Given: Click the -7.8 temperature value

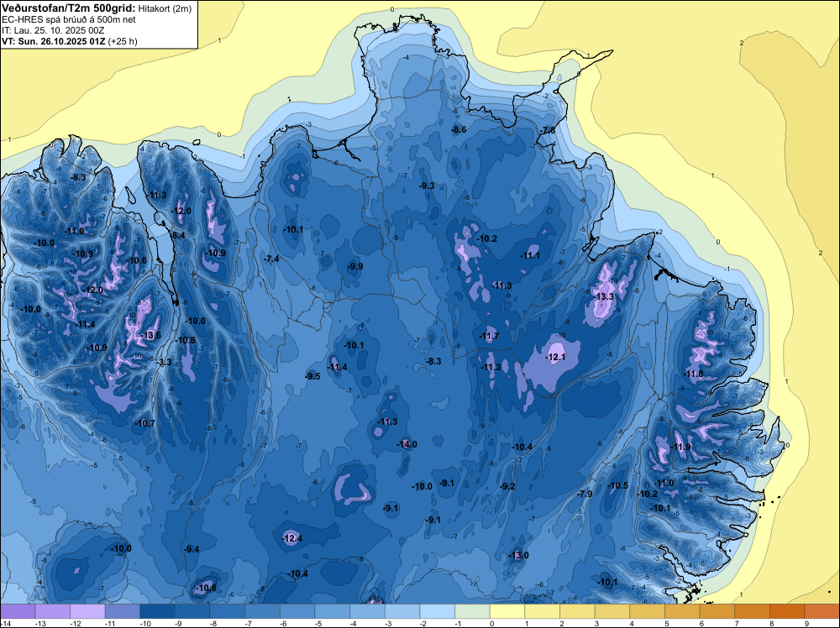Looking at the screenshot, I should click(x=548, y=131).
